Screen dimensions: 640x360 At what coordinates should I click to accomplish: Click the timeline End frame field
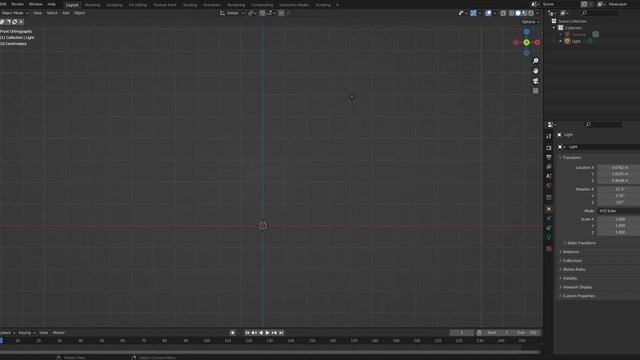(x=527, y=333)
